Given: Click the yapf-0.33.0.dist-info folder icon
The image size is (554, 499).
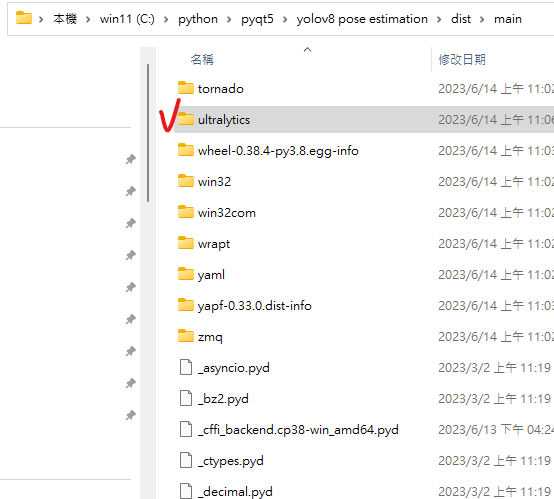Looking at the screenshot, I should click(x=185, y=305).
